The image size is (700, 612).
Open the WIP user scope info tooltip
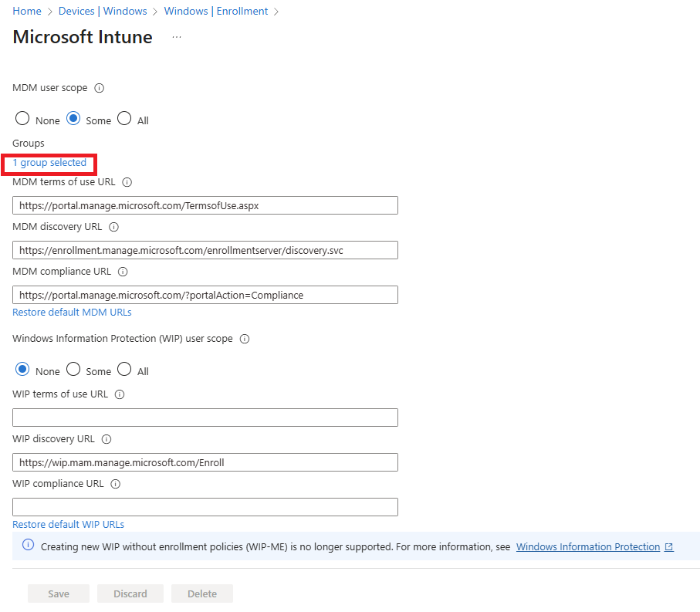[244, 339]
